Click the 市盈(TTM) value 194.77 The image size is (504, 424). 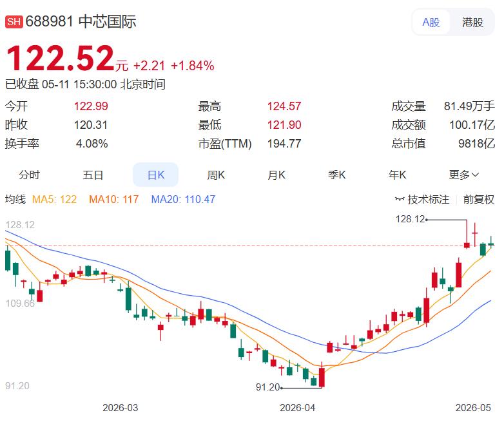click(x=284, y=144)
